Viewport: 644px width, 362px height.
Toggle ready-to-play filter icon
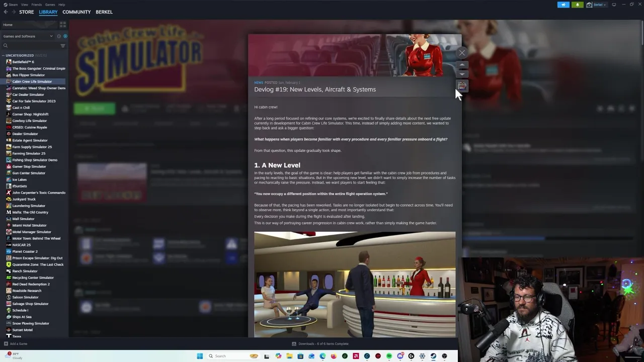[x=65, y=36]
